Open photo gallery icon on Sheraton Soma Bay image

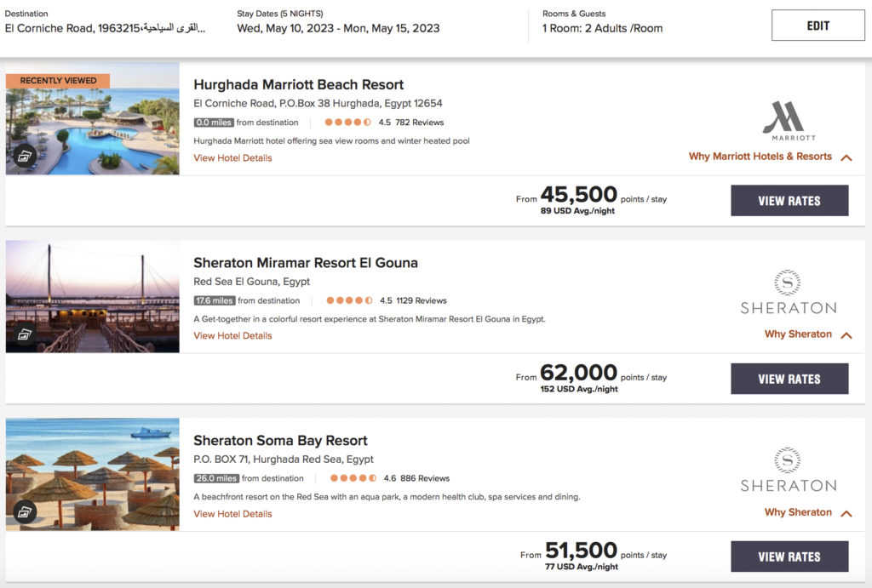click(x=24, y=511)
